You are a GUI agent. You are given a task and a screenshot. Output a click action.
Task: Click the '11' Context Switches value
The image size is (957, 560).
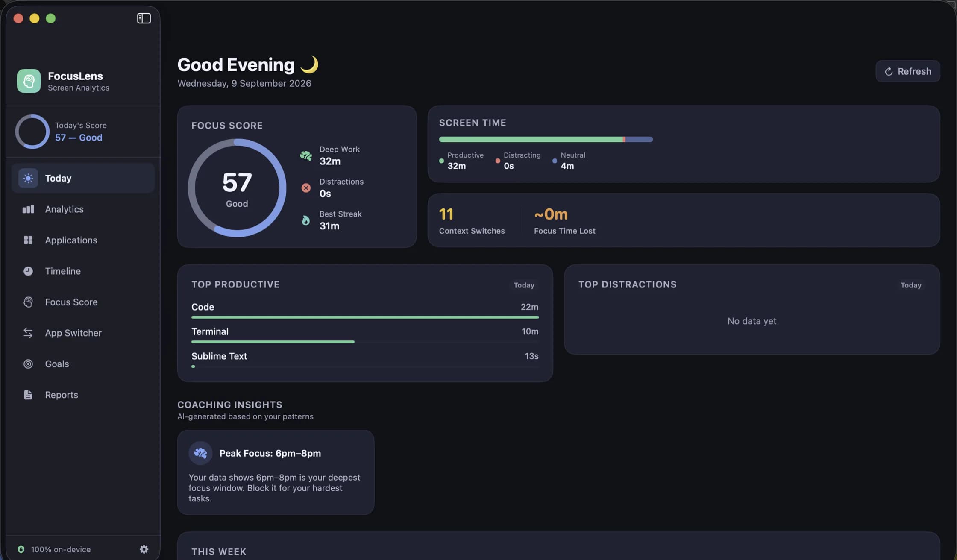(446, 214)
